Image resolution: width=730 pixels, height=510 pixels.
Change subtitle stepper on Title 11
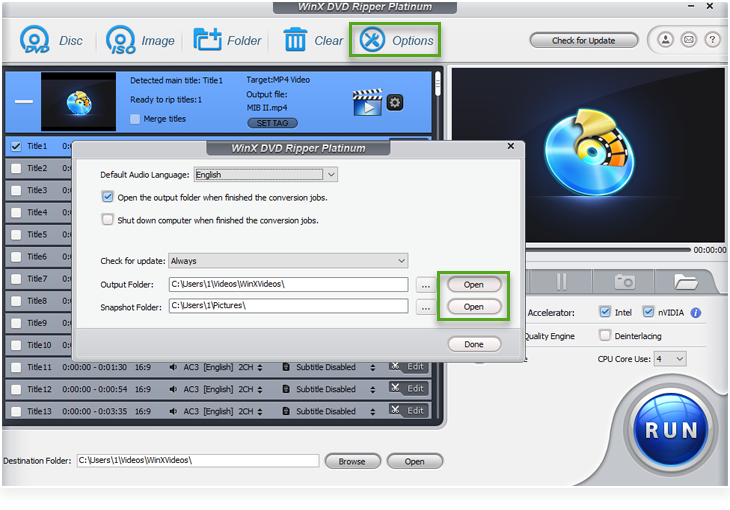click(x=372, y=367)
